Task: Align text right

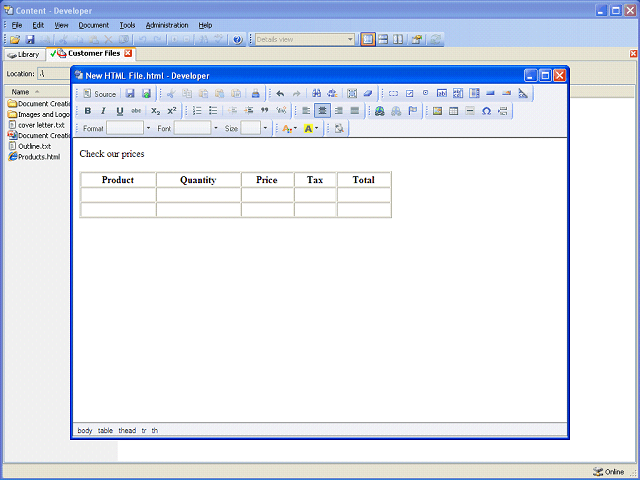Action: 338,111
